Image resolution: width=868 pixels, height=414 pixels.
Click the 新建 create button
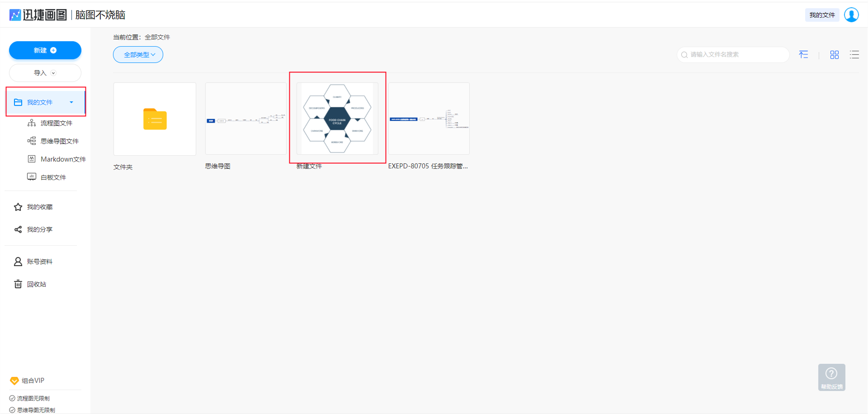pos(45,50)
